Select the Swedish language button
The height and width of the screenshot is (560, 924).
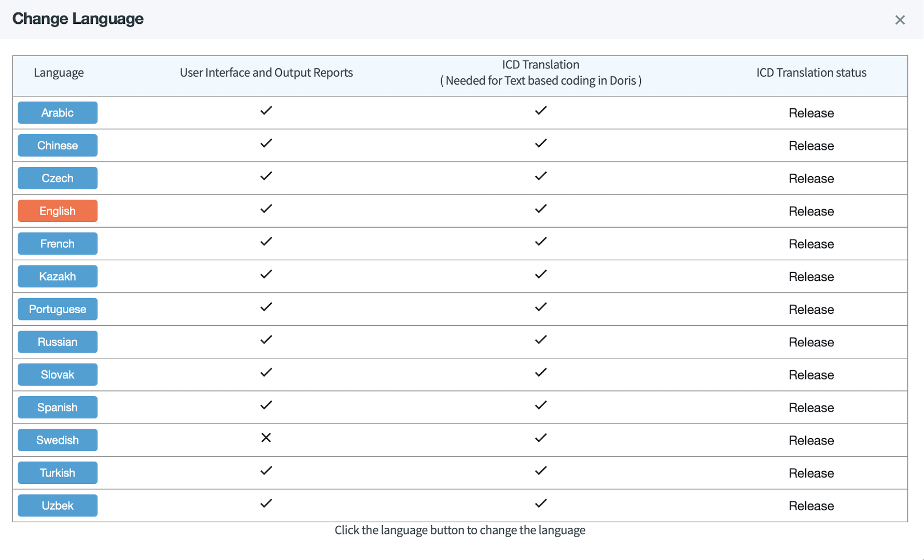58,440
